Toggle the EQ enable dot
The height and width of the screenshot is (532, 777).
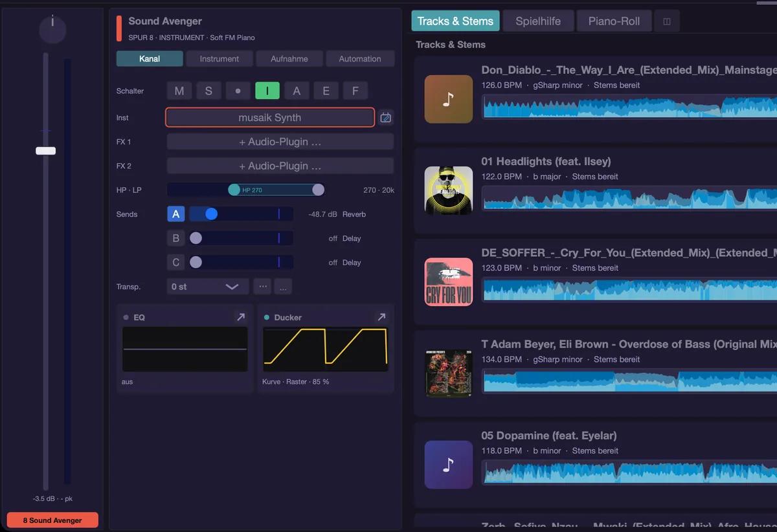(126, 318)
